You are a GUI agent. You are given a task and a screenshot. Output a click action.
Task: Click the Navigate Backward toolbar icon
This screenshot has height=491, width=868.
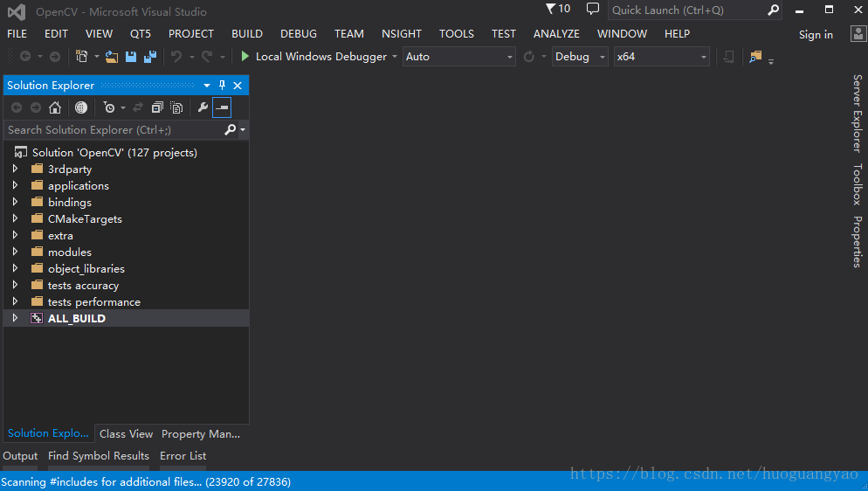[x=25, y=57]
